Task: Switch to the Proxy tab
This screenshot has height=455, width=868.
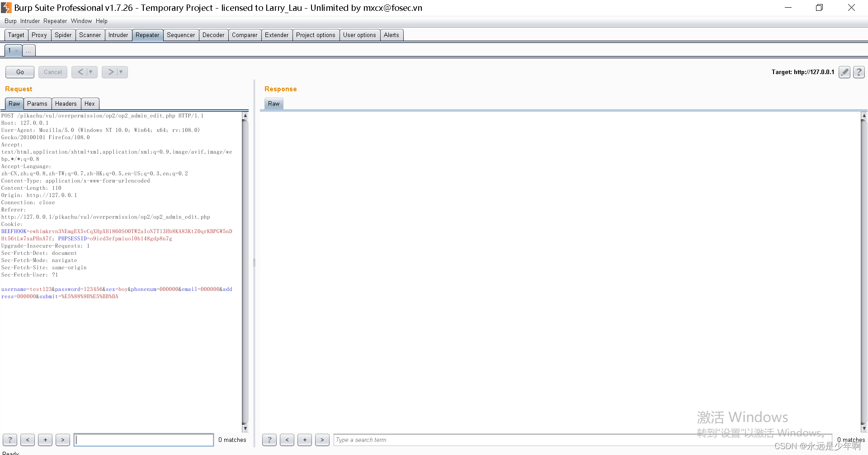Action: tap(39, 35)
